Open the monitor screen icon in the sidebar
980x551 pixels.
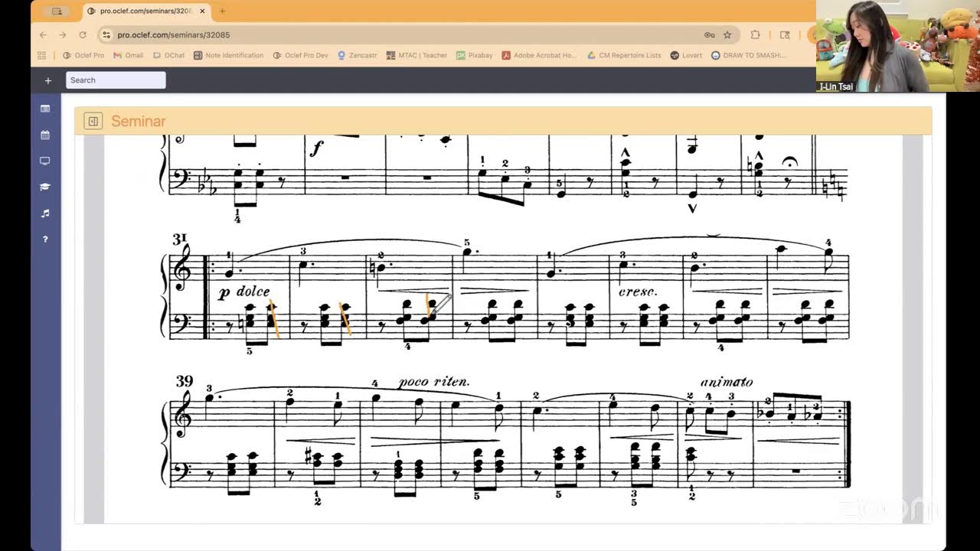(x=45, y=161)
